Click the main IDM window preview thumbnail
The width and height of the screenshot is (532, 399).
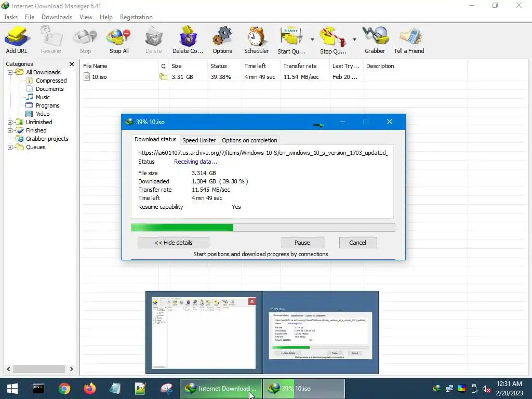click(203, 333)
